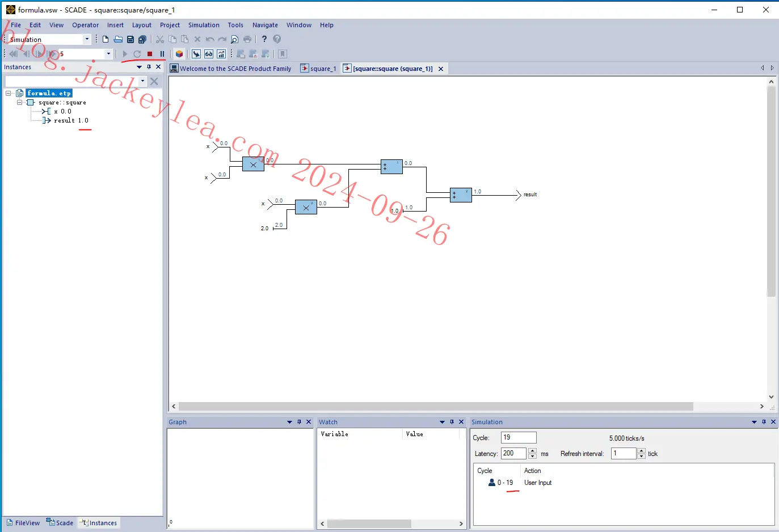Click the colored cube toolbar icon
The width and height of the screenshot is (779, 532).
pyautogui.click(x=179, y=54)
